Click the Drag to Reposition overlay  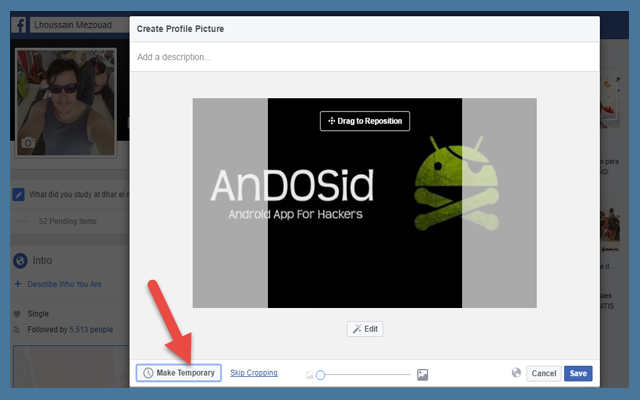pyautogui.click(x=365, y=121)
